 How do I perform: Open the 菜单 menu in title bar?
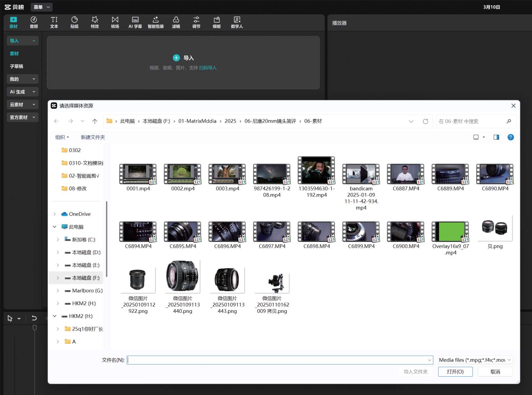click(42, 7)
